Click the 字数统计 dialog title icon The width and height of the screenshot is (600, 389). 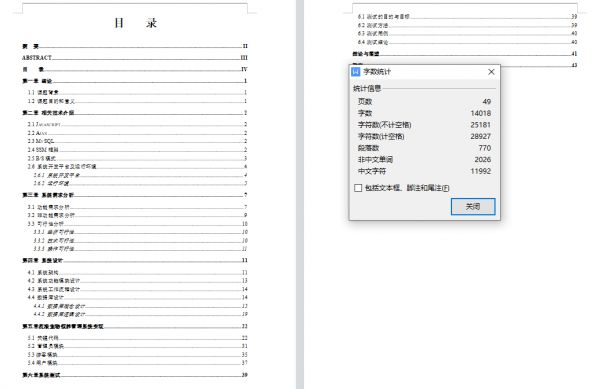click(x=355, y=72)
